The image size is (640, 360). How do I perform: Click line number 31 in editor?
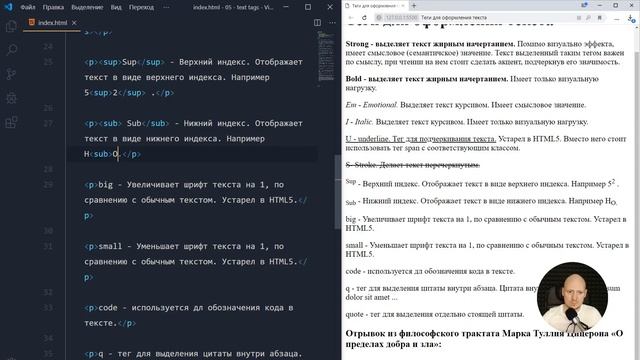coord(48,246)
